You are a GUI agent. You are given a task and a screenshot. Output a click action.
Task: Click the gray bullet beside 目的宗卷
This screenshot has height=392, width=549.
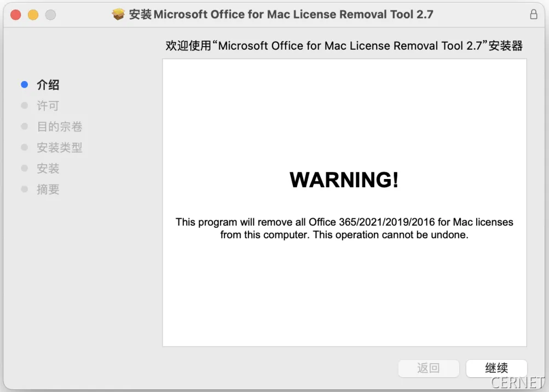coord(24,126)
